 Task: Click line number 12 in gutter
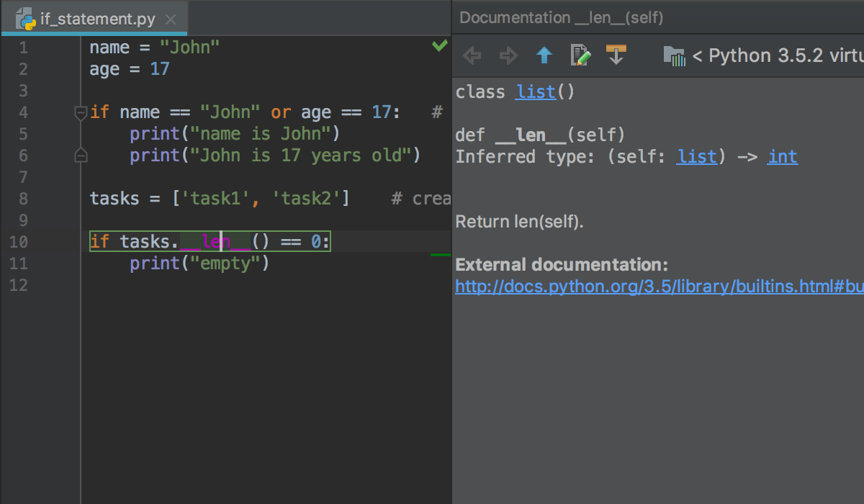(x=19, y=285)
